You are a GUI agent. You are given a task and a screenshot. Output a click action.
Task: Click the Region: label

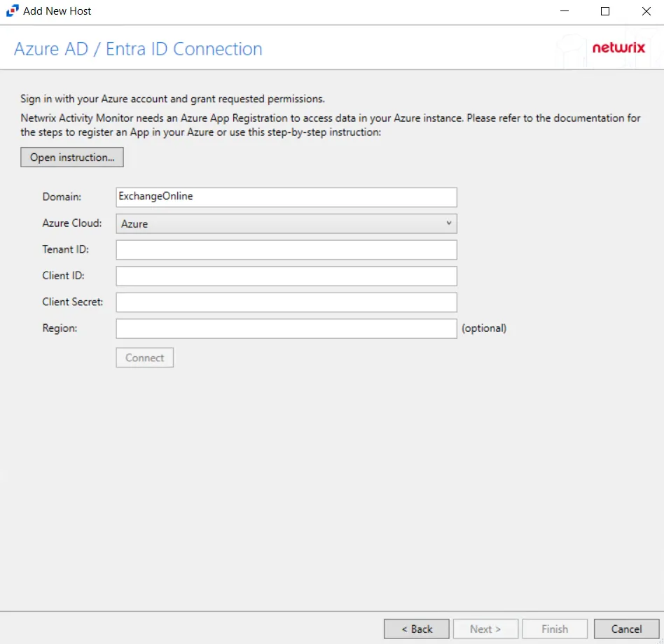pos(60,328)
